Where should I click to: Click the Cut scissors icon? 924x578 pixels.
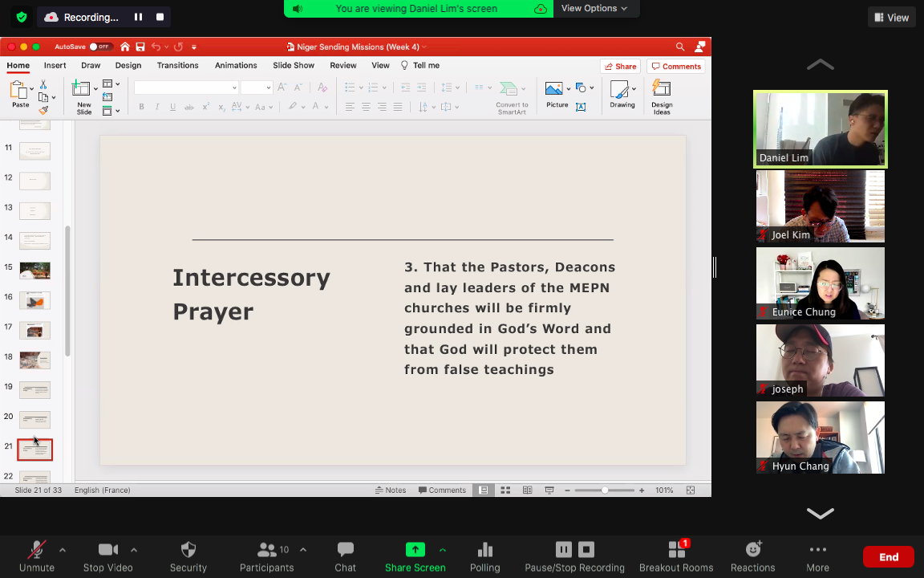(x=43, y=84)
